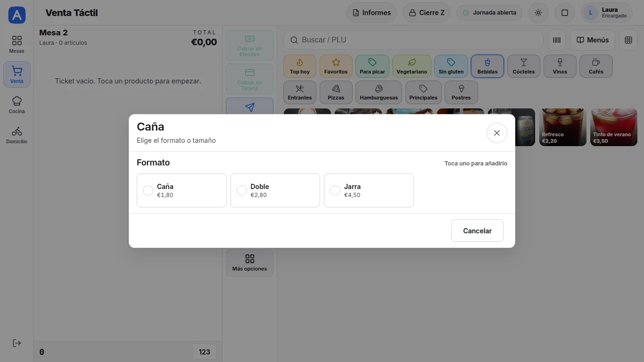This screenshot has width=644, height=362.
Task: Toggle the light/dark theme icon
Action: click(x=538, y=13)
